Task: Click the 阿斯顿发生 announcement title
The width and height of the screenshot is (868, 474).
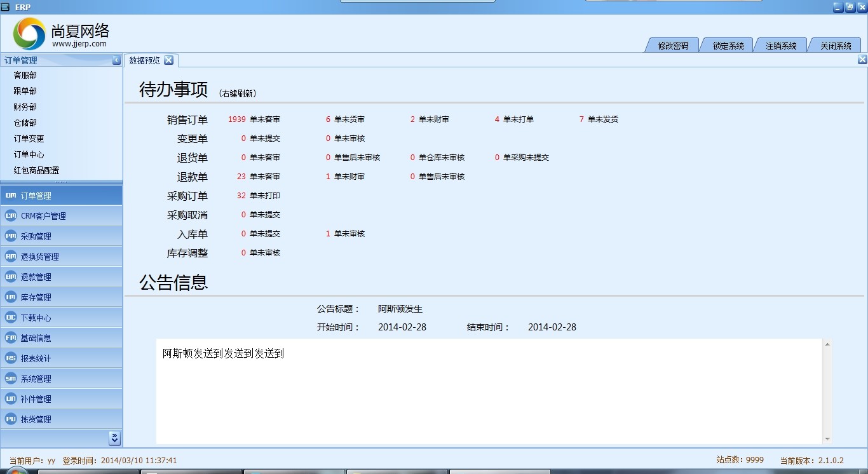Action: point(400,309)
